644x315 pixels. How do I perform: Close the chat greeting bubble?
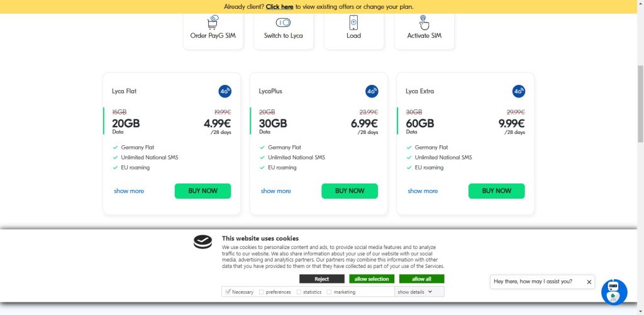[x=589, y=282]
